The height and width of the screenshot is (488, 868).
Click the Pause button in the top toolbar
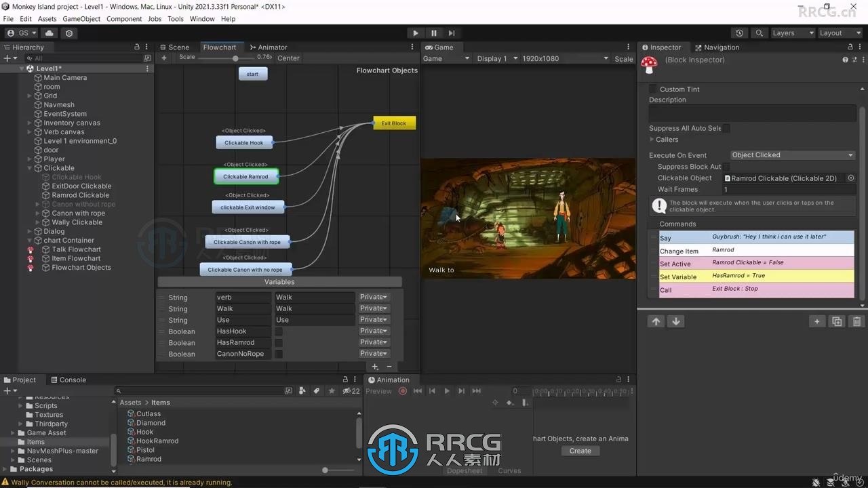[434, 33]
